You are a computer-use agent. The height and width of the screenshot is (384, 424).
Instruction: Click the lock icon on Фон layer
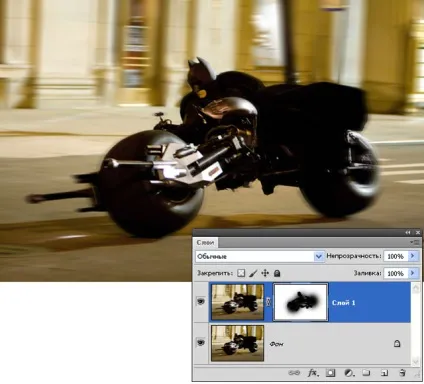click(x=397, y=343)
